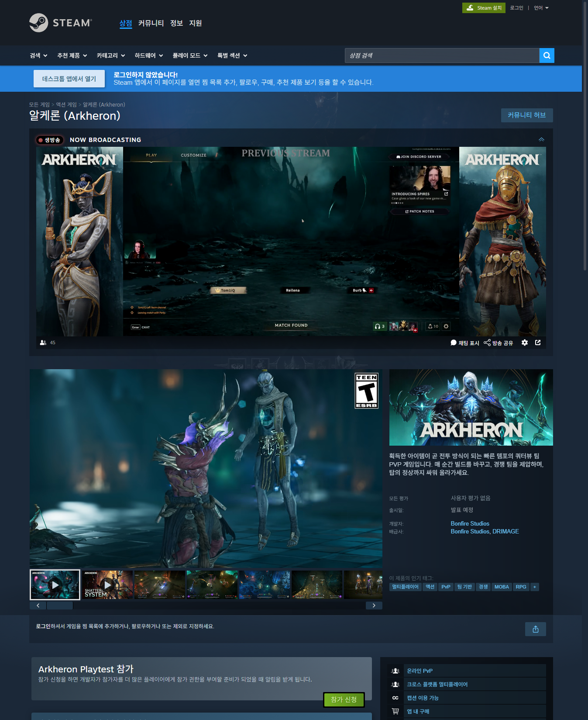Screen dimensions: 588x720
Task: Pop out the broadcast in new window
Action: click(x=538, y=343)
